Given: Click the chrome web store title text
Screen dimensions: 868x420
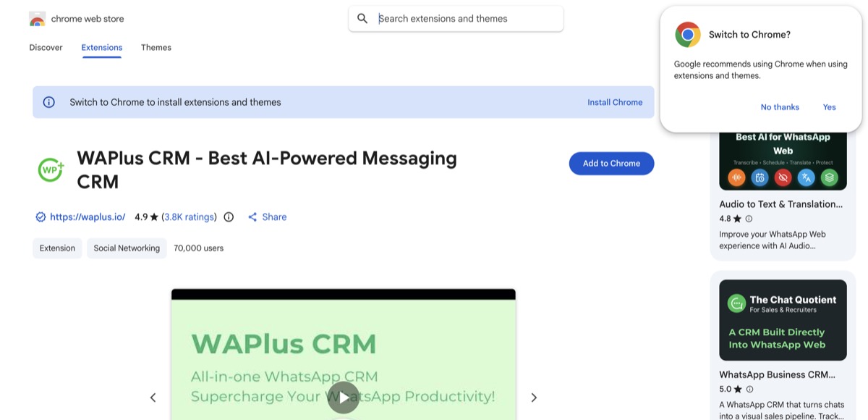Looking at the screenshot, I should [88, 19].
